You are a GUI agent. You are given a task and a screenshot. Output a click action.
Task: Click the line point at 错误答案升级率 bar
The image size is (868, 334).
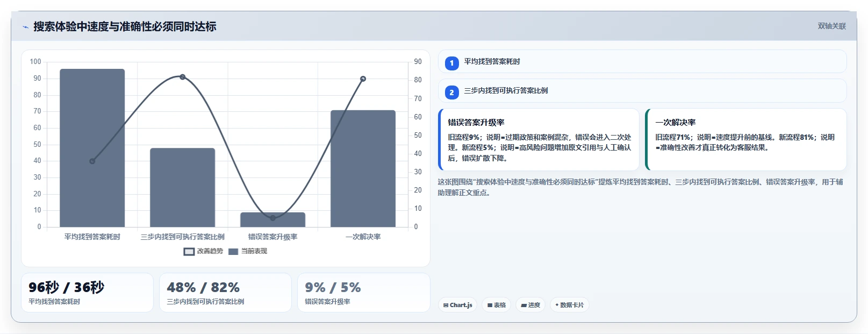273,218
